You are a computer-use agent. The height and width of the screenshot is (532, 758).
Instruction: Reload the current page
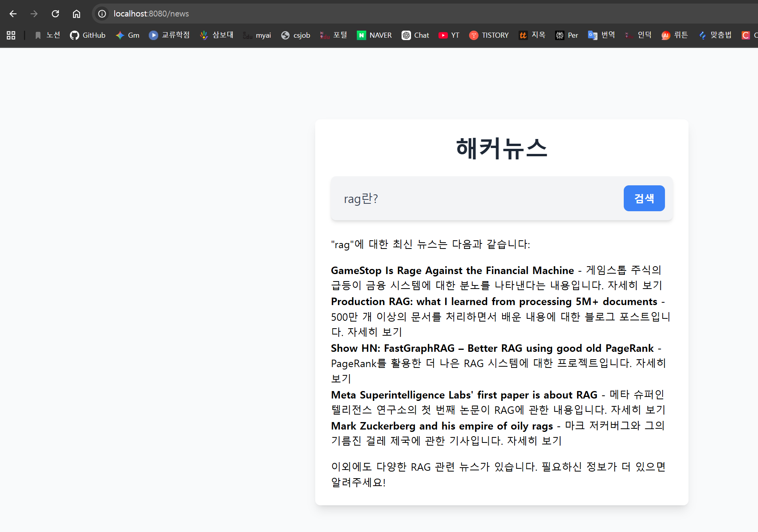coord(55,14)
